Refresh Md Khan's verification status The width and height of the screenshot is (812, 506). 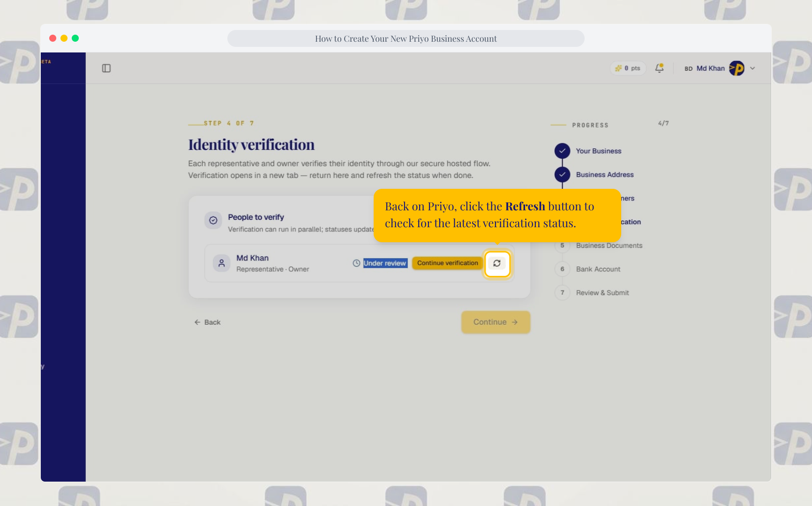[x=497, y=263]
